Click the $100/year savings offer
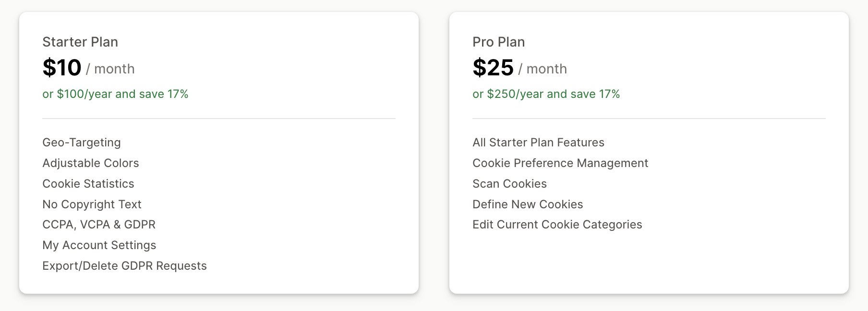Image resolution: width=868 pixels, height=311 pixels. [x=115, y=94]
